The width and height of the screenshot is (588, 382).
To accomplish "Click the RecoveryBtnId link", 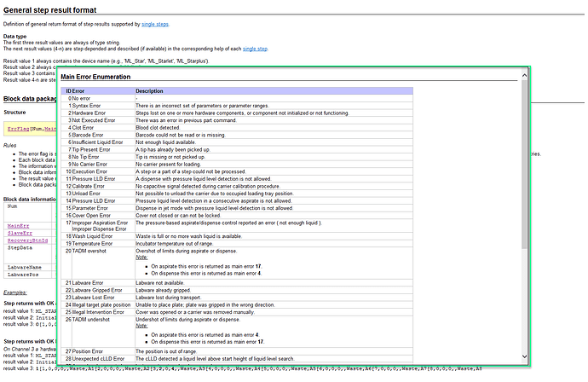I will click(28, 241).
